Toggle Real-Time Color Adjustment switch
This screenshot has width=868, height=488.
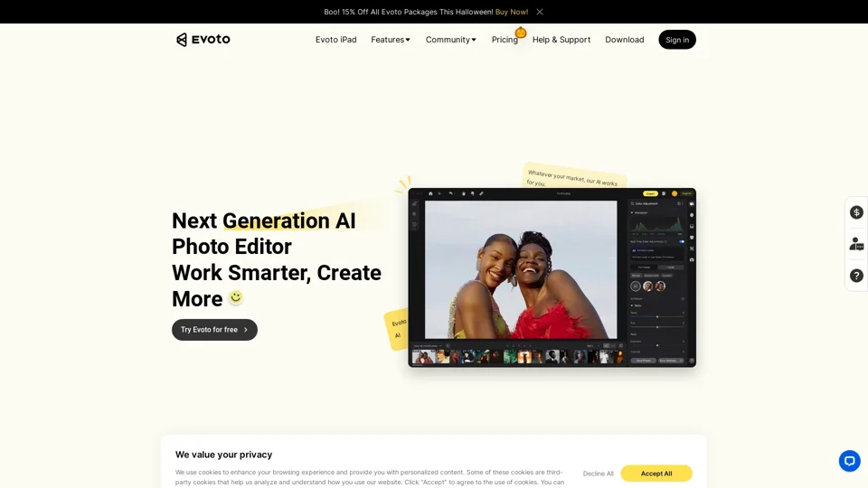coord(682,242)
